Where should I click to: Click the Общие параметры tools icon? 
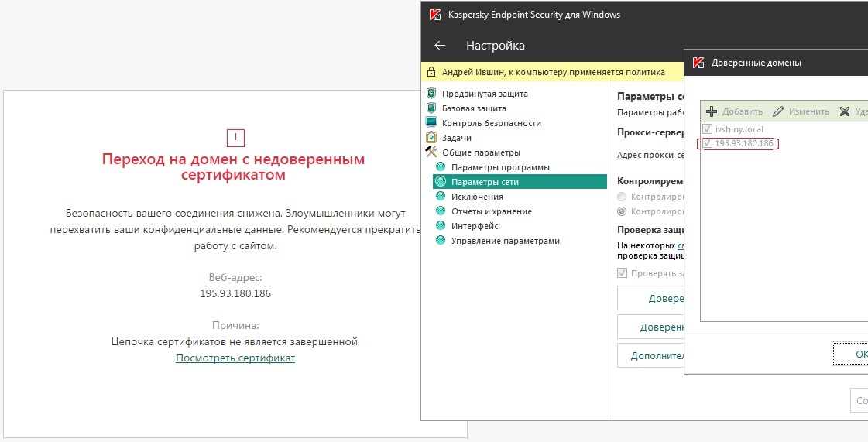pyautogui.click(x=431, y=152)
